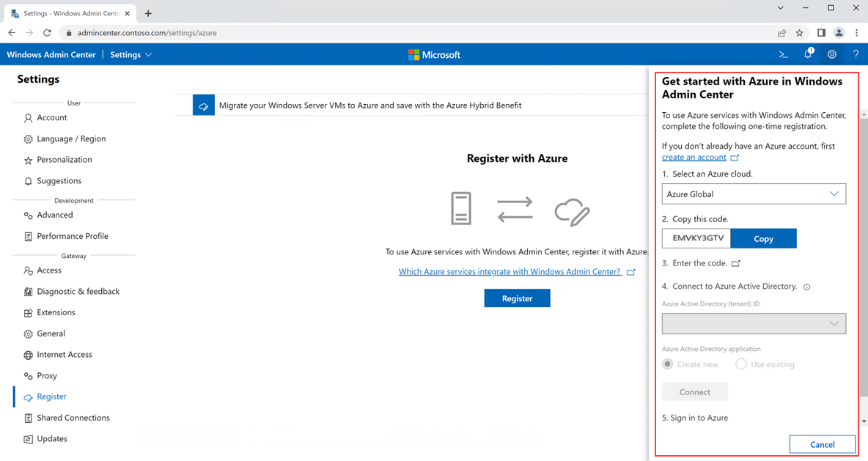This screenshot has height=461, width=868.
Task: Select the Use existing radio button
Action: pyautogui.click(x=740, y=364)
